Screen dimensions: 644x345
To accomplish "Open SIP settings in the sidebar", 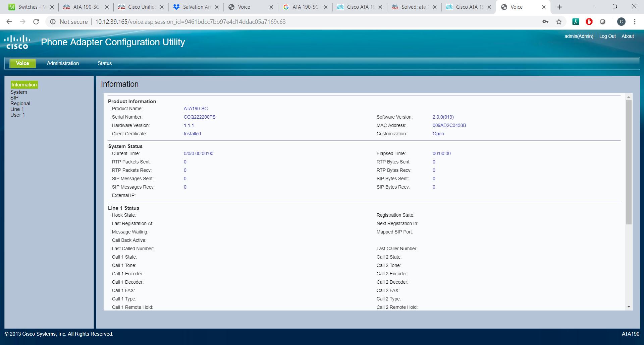I will tap(14, 98).
